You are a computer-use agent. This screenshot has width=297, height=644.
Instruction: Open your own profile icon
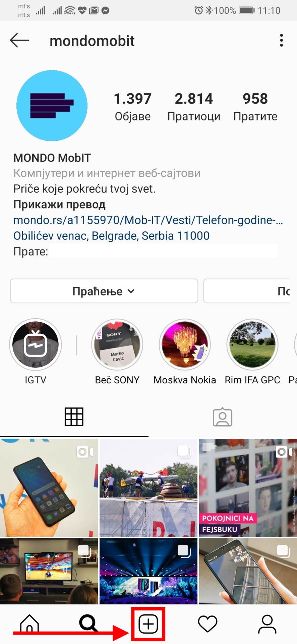pyautogui.click(x=267, y=624)
